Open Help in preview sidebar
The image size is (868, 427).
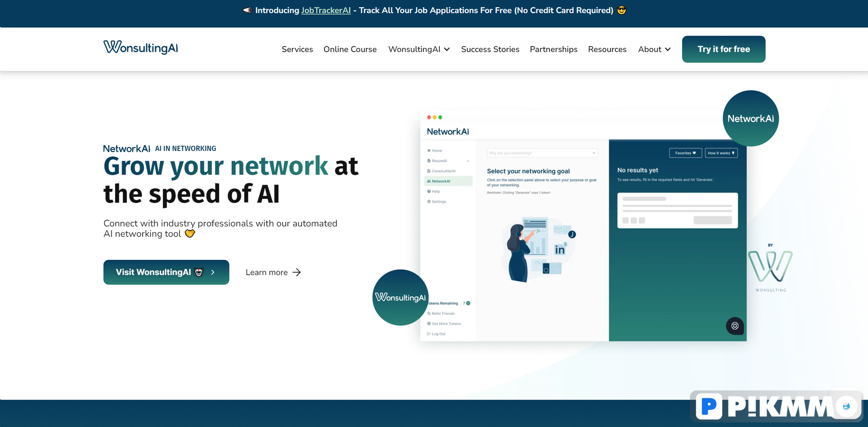(x=433, y=192)
